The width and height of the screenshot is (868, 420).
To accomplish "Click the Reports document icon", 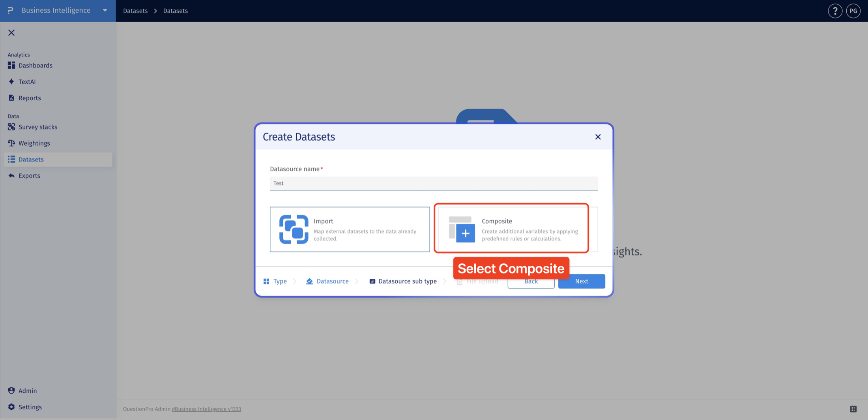I will 11,98.
